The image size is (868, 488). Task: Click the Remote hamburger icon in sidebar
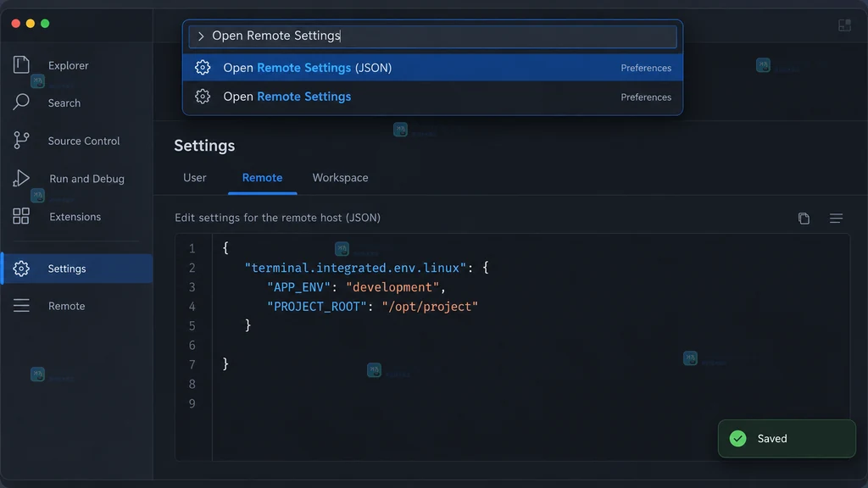(x=21, y=305)
